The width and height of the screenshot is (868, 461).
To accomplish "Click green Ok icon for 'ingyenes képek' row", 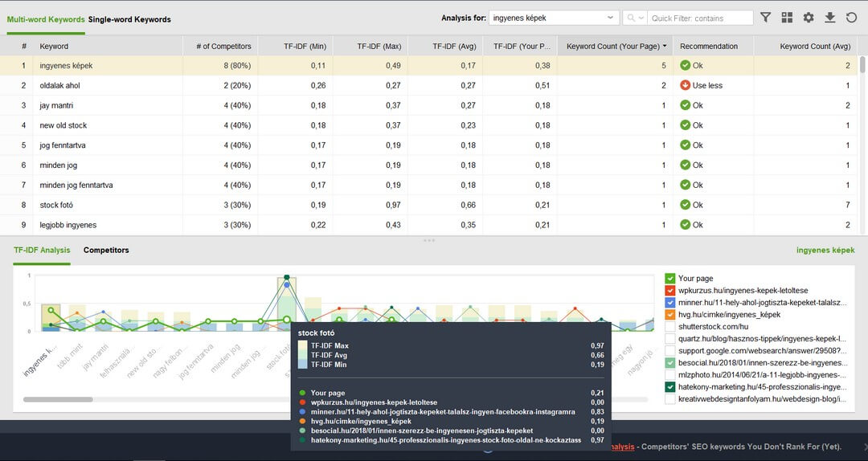I will coord(685,65).
